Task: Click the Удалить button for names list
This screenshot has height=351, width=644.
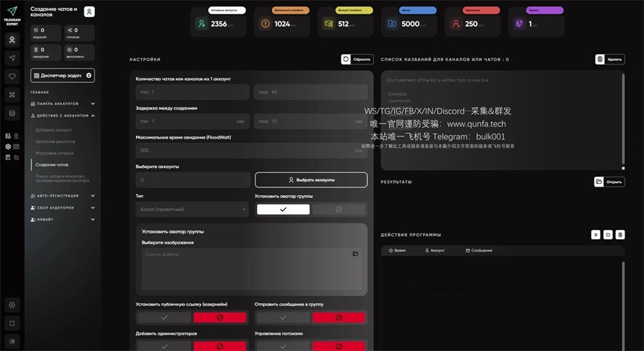Action: tap(610, 59)
